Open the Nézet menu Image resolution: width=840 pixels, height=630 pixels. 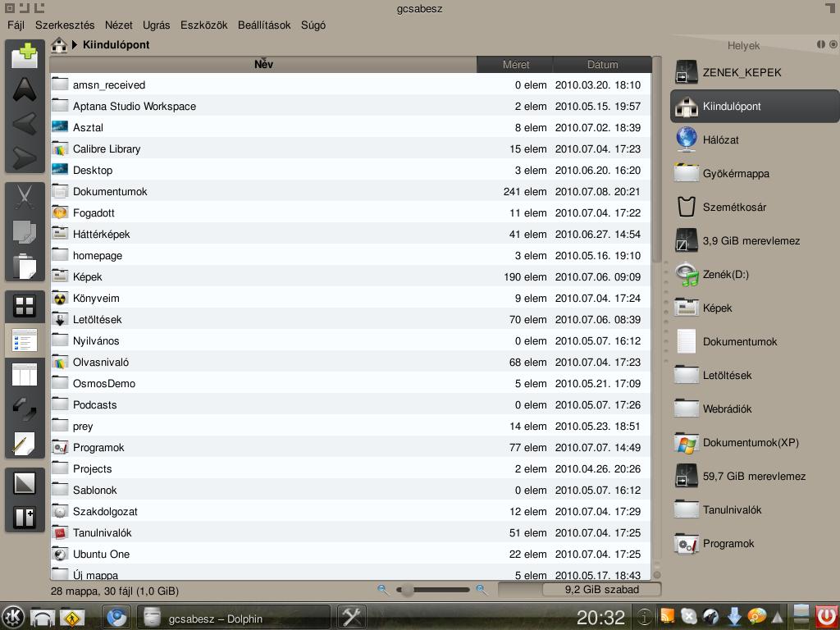(118, 25)
